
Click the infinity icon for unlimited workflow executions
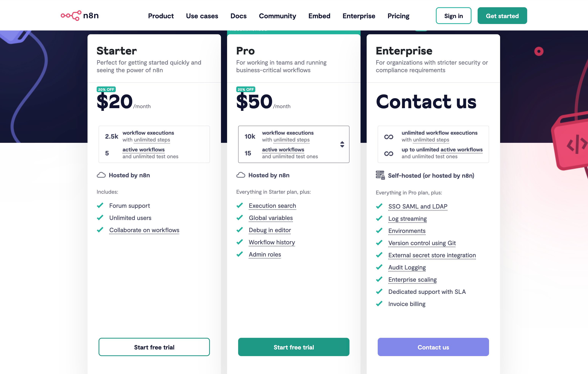click(x=389, y=137)
